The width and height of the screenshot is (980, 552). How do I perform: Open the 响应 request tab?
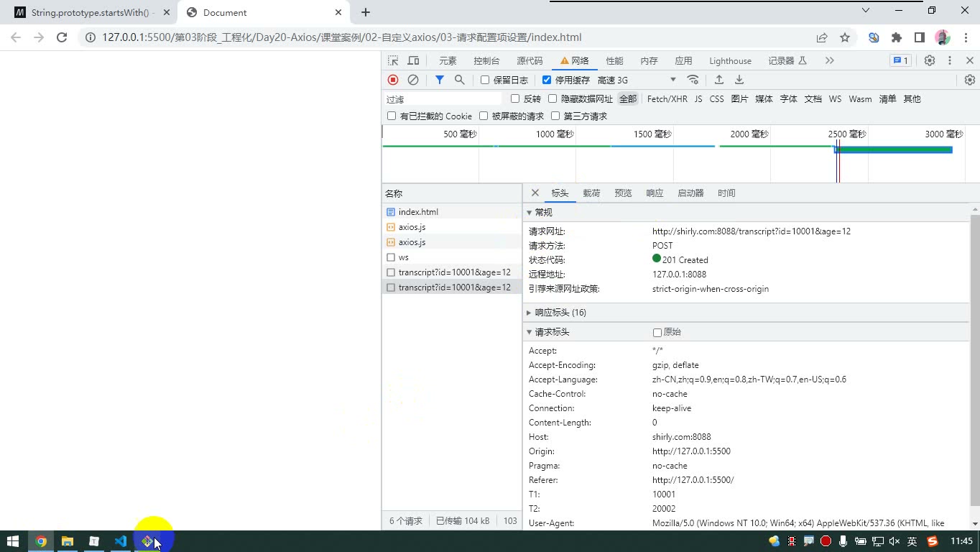point(655,193)
